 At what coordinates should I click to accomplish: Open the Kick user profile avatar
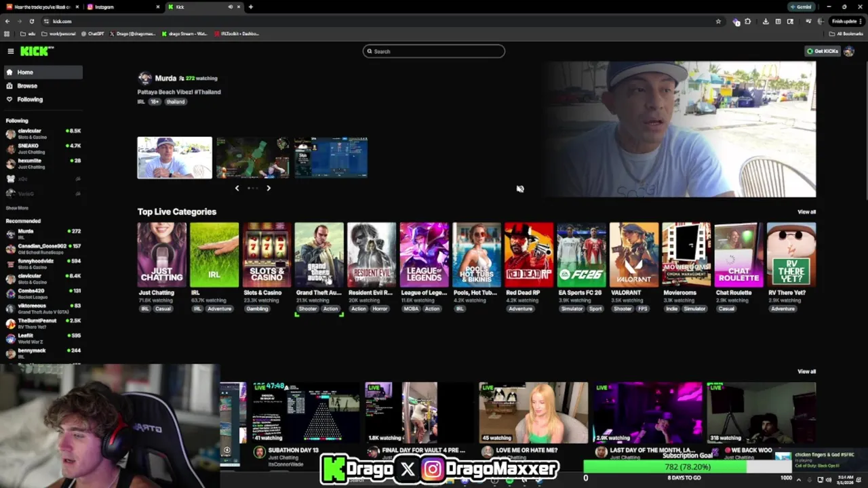848,51
